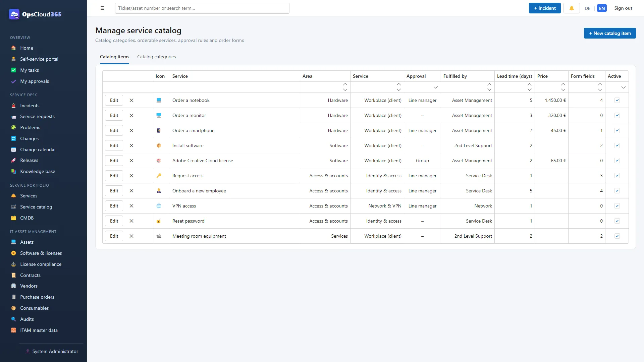Click the Audits magnifier icon
This screenshot has height=362, width=644.
tap(13, 319)
